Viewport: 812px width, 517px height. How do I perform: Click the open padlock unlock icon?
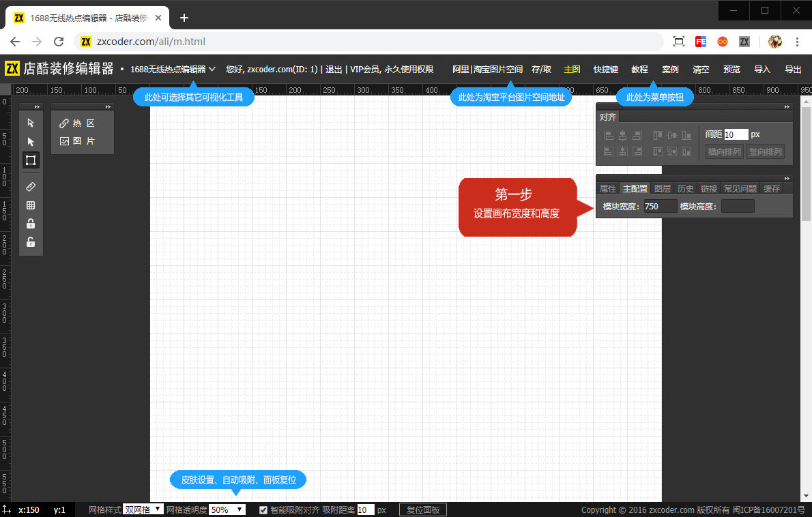coord(31,241)
